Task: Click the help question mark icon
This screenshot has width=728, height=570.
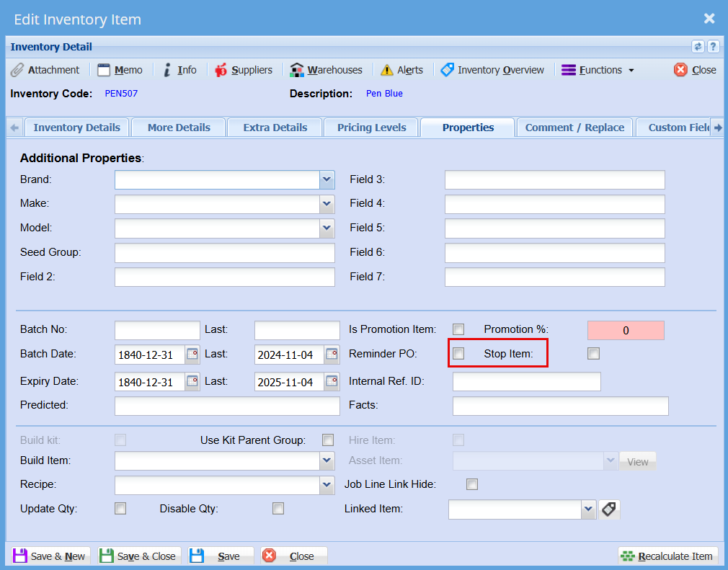Action: 713,47
